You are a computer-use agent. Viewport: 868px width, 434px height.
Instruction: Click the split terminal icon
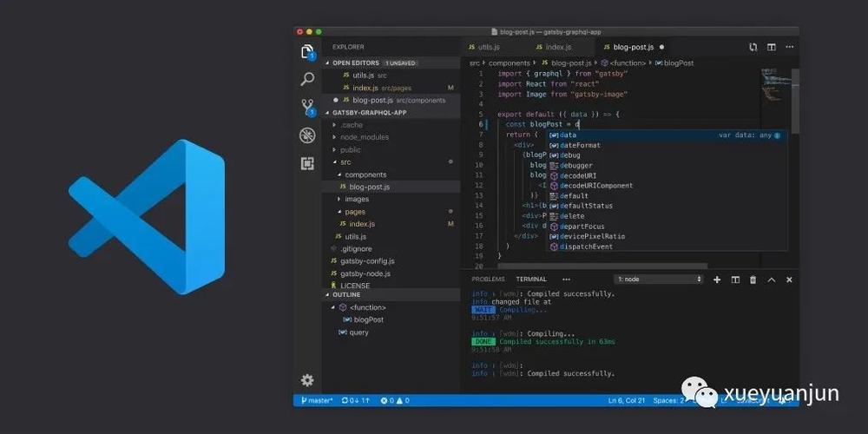pos(735,279)
